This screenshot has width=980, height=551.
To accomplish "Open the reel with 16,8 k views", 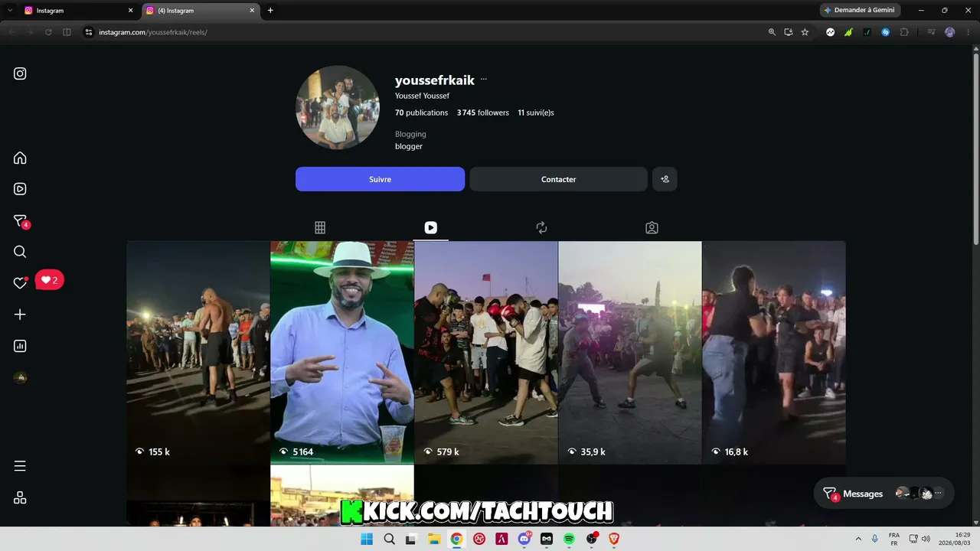I will pyautogui.click(x=774, y=353).
